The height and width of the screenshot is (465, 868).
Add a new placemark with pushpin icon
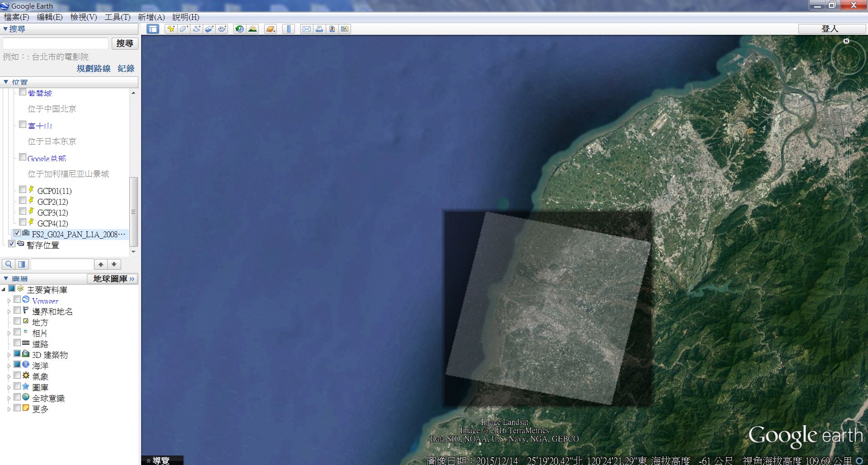pos(171,29)
